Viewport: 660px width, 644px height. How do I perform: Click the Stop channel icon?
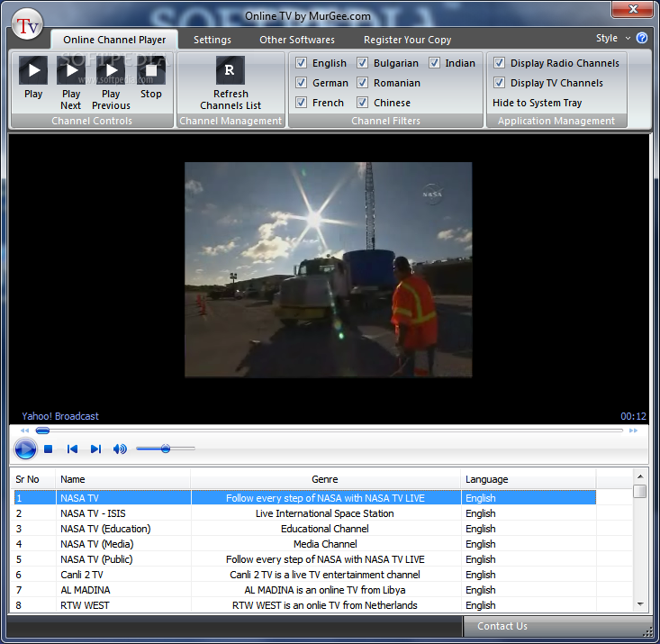click(x=150, y=70)
